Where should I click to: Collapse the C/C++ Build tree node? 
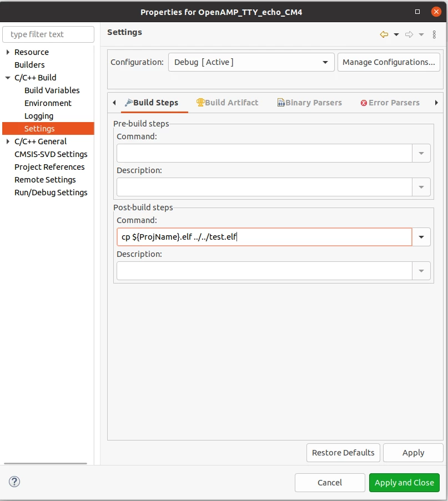click(x=8, y=78)
